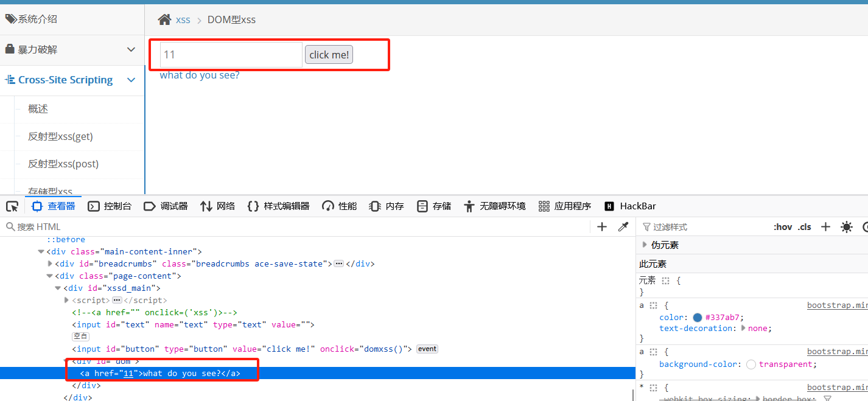Click the transparent background-color swatch
This screenshot has width=868, height=401.
click(x=751, y=364)
